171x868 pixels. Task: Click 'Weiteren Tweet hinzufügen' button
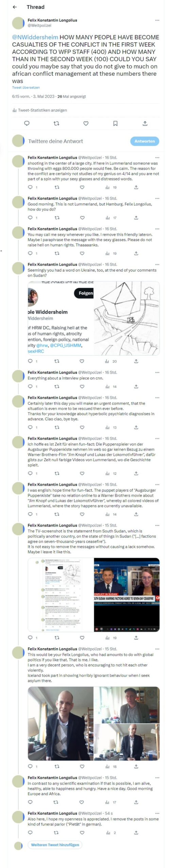[55, 845]
